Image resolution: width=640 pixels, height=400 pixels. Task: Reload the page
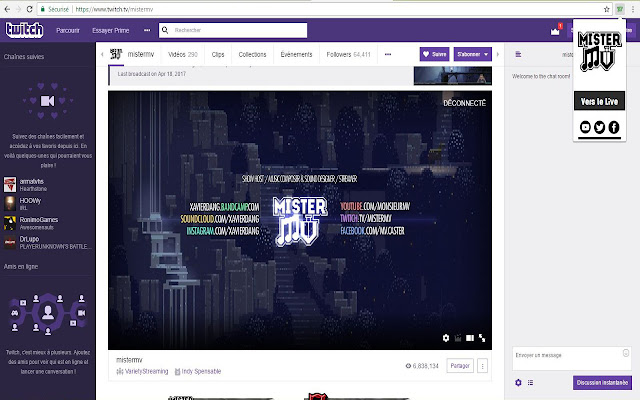(x=29, y=9)
